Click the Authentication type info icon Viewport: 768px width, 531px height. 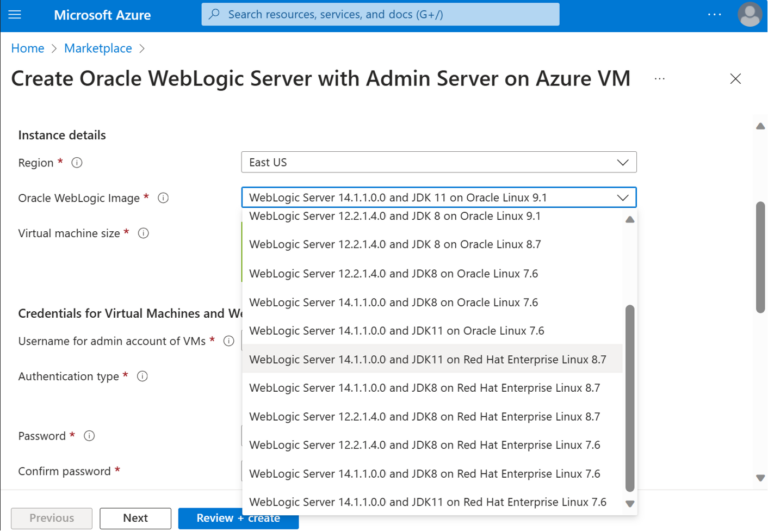coord(142,377)
